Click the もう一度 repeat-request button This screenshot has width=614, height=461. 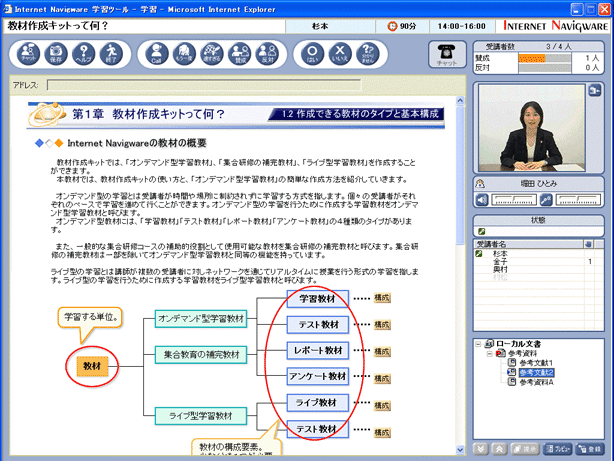point(184,54)
